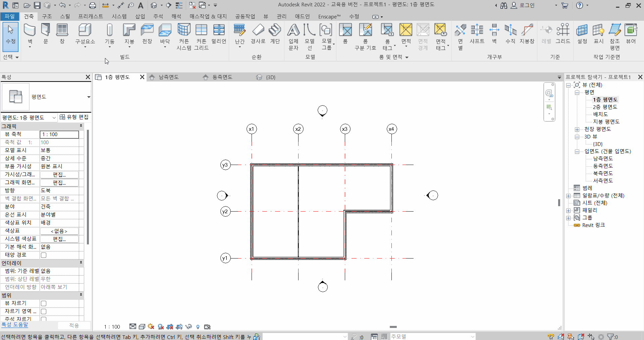
Task: Click 편집 button for 가시성/그래픽
Action: (x=59, y=175)
